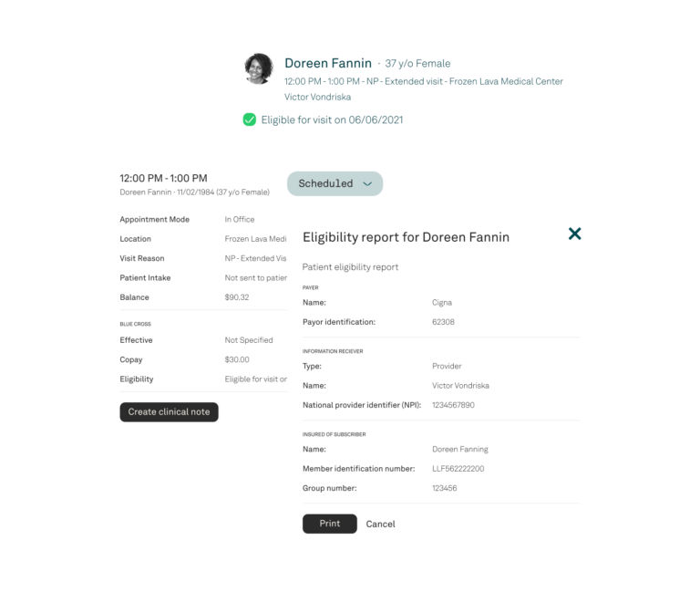Create a clinical note
Viewport: 700px width, 592px height.
(169, 412)
